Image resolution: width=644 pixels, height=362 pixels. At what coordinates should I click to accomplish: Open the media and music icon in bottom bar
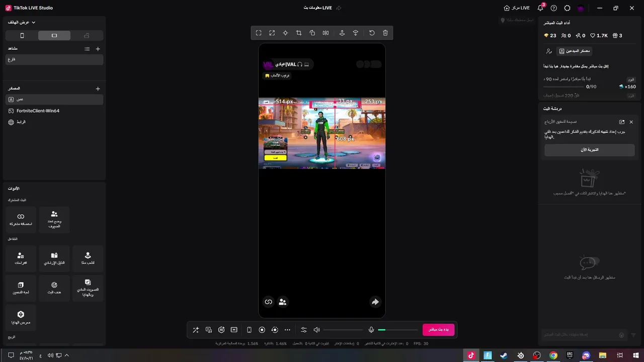tap(209, 330)
